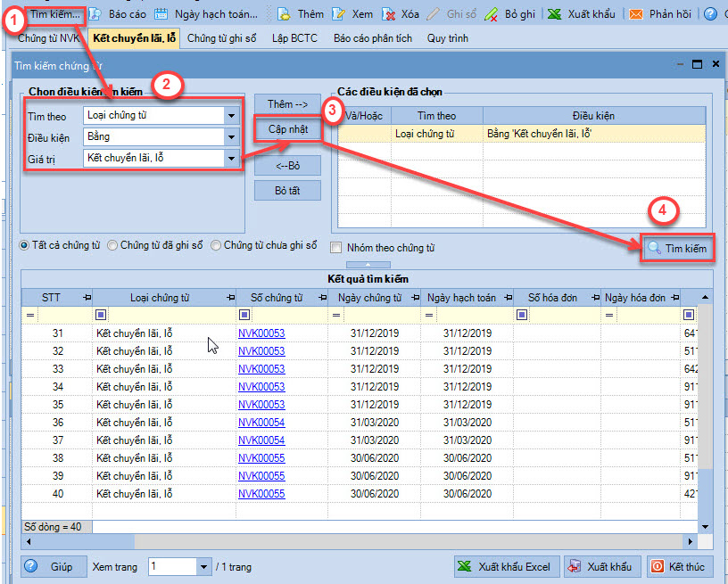
Task: Click the Xóa toolbar icon
Action: pos(388,14)
